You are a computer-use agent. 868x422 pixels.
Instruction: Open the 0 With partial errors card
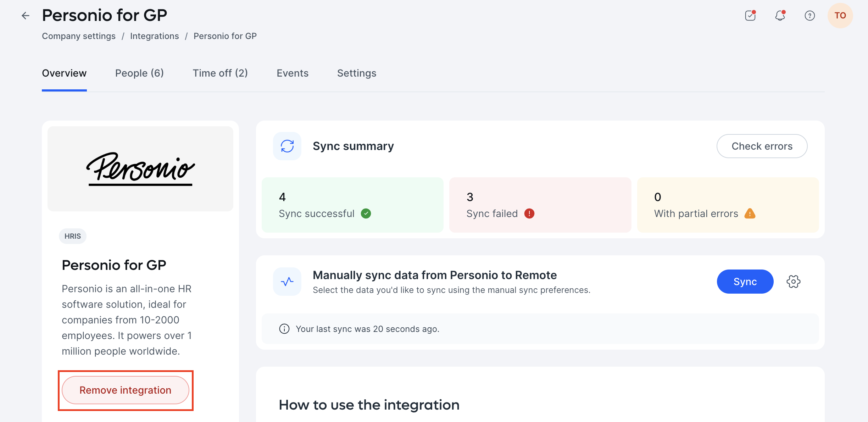click(x=728, y=205)
